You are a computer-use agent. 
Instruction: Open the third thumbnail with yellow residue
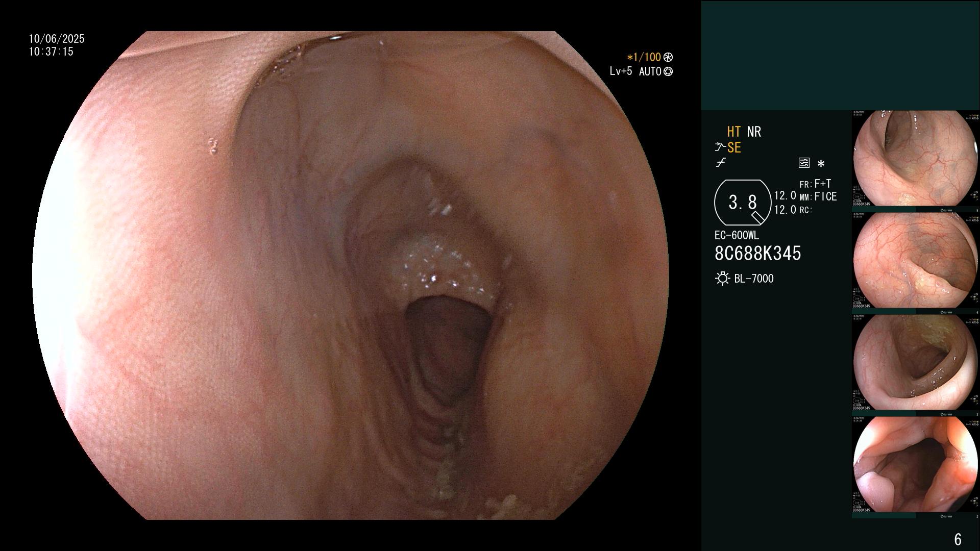916,363
